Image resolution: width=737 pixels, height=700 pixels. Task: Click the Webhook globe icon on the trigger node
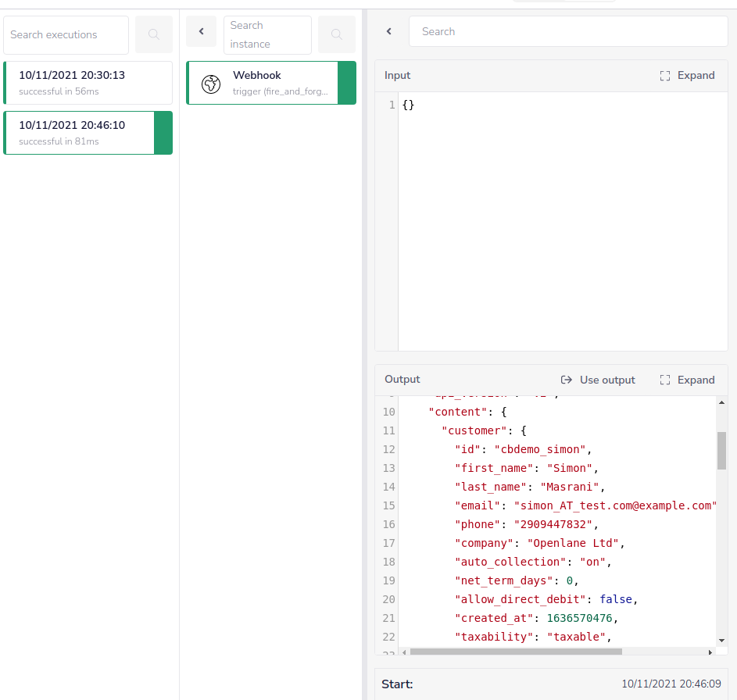tap(210, 83)
